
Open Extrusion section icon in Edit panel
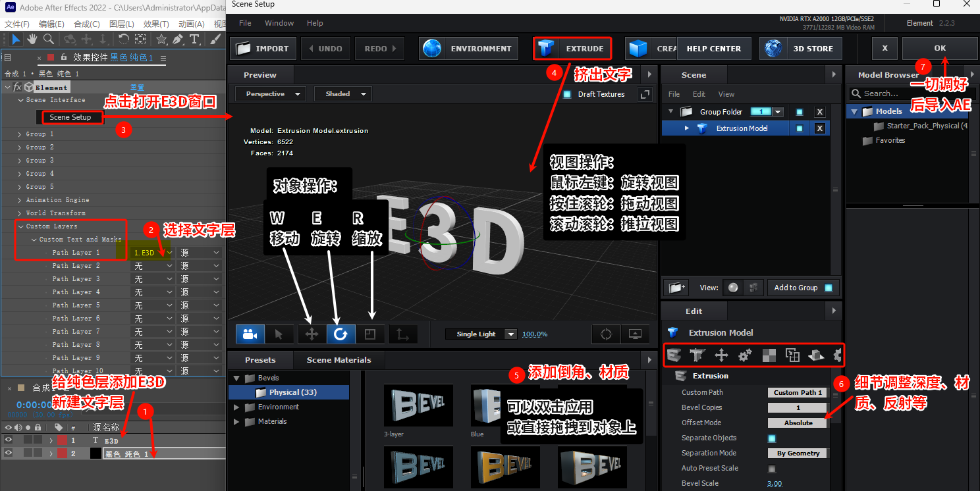click(674, 355)
